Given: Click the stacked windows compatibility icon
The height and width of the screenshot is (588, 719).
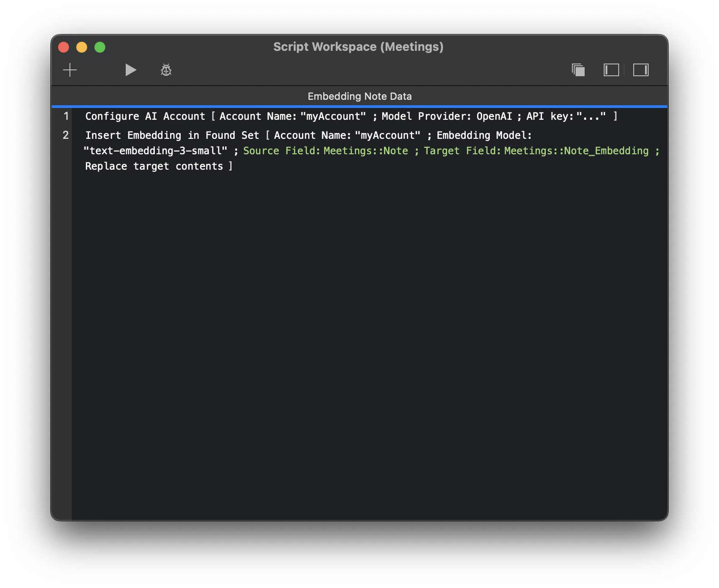Looking at the screenshot, I should pos(578,70).
